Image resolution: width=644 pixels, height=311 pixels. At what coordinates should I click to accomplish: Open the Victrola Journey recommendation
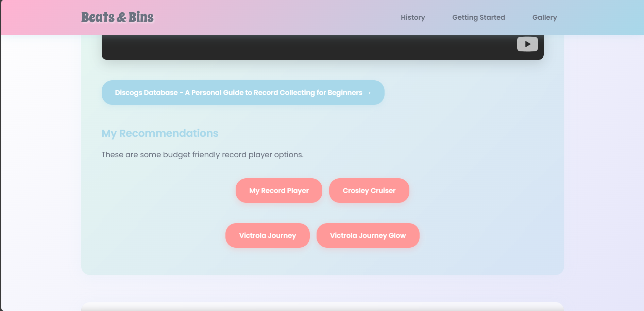click(267, 235)
